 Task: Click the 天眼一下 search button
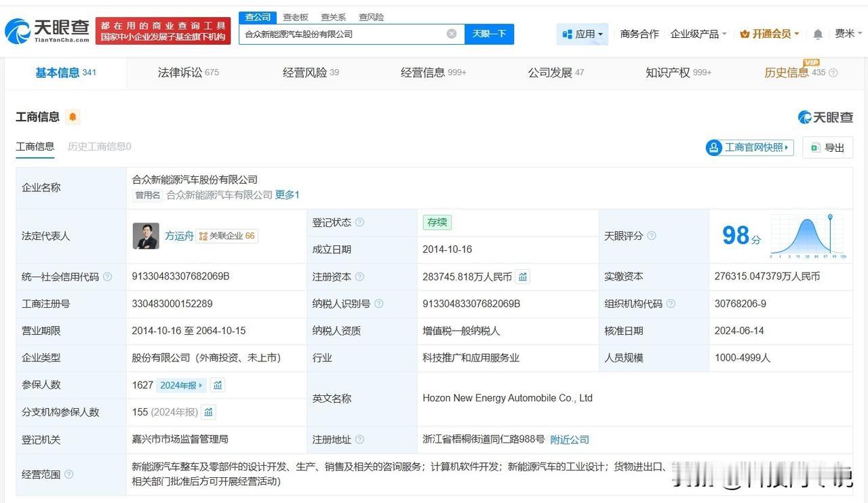pos(489,34)
